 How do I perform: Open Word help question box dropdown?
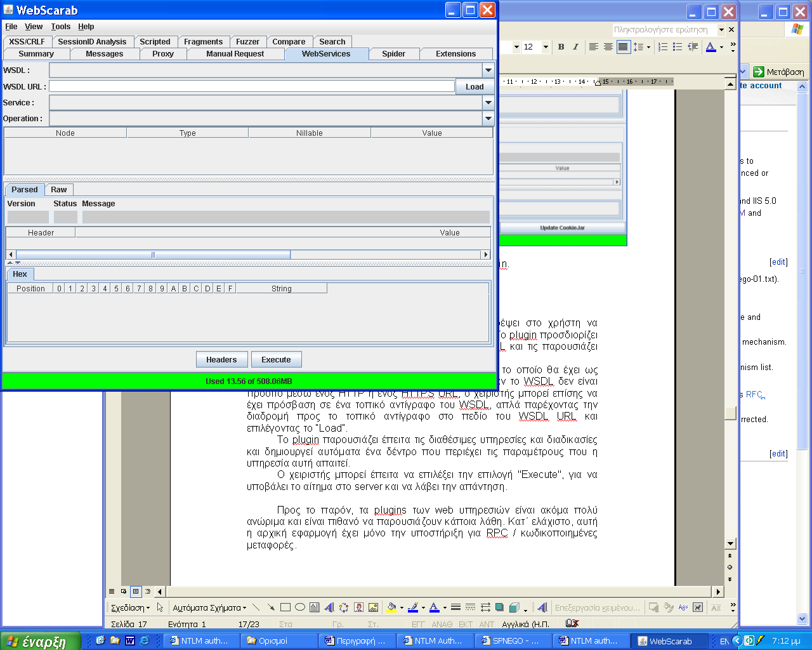(x=721, y=30)
